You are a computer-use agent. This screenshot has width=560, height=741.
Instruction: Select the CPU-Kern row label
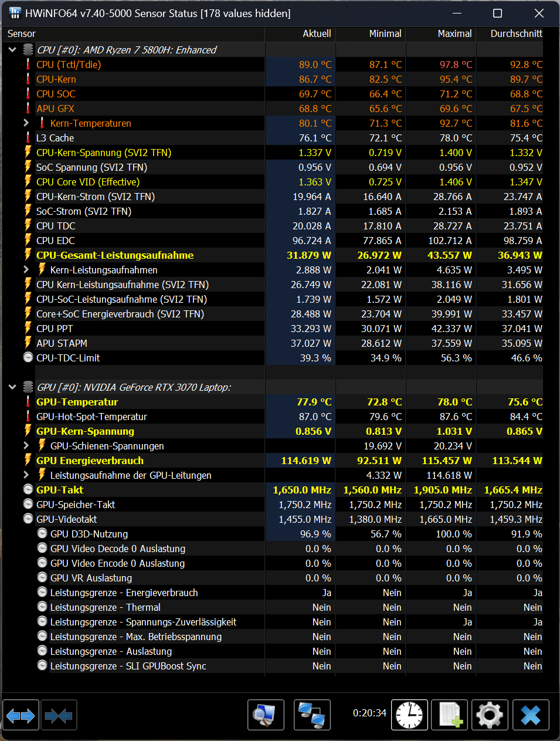pyautogui.click(x=56, y=79)
